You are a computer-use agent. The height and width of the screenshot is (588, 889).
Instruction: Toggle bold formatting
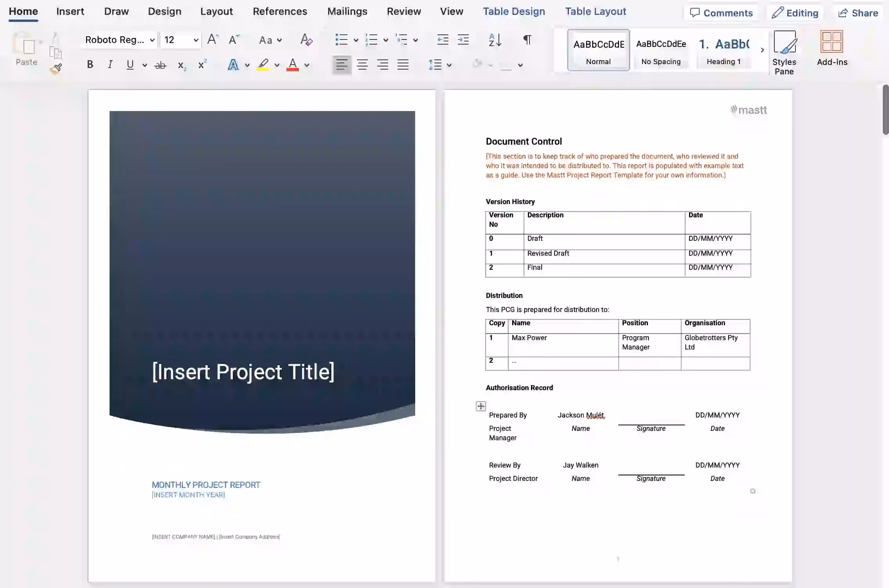(x=90, y=65)
